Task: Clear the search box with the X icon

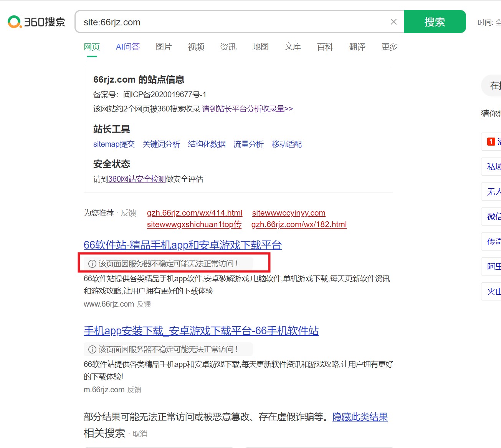Action: pos(394,22)
